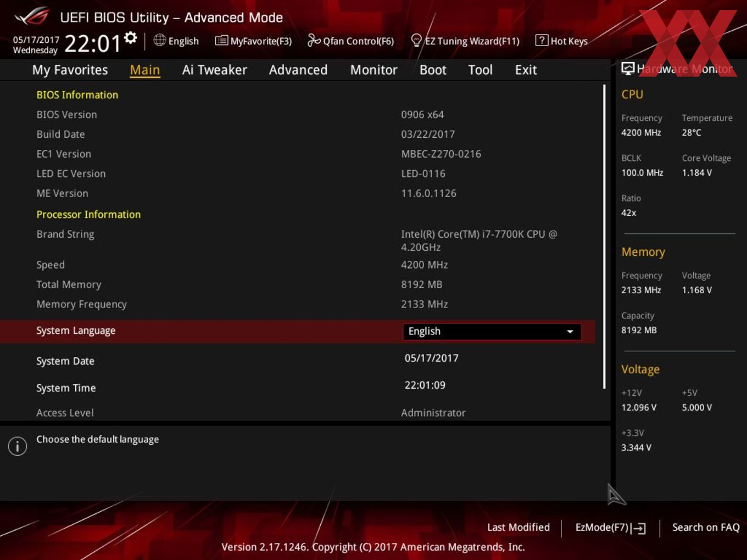Click the Memory Frequency label
747x560 pixels.
pos(81,304)
